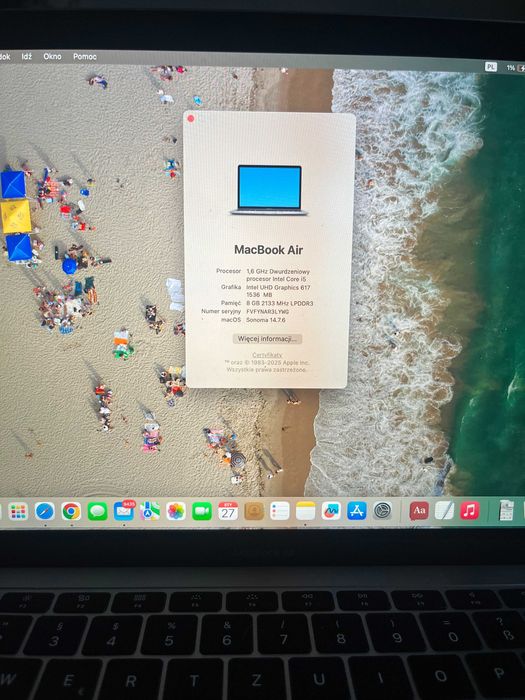Open Dictionary app in dock
The width and height of the screenshot is (525, 700).
coord(419,510)
